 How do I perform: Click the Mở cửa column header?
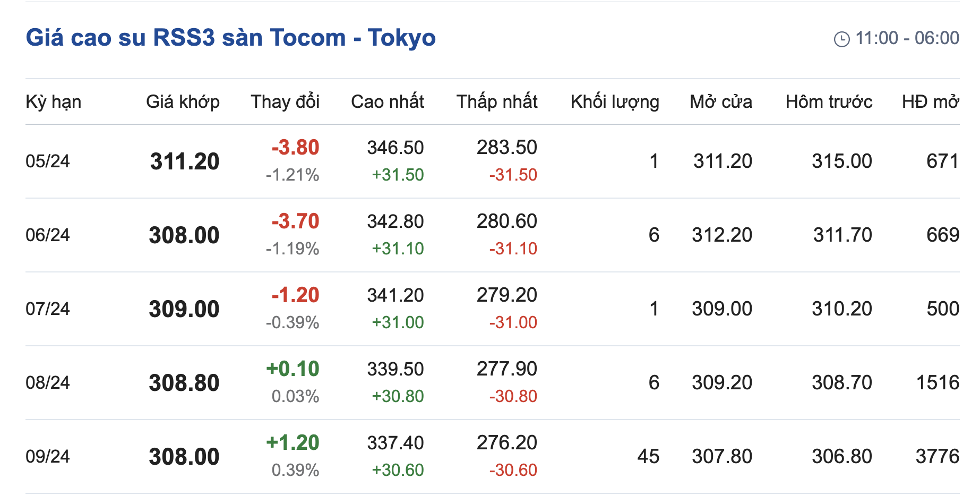point(720,101)
